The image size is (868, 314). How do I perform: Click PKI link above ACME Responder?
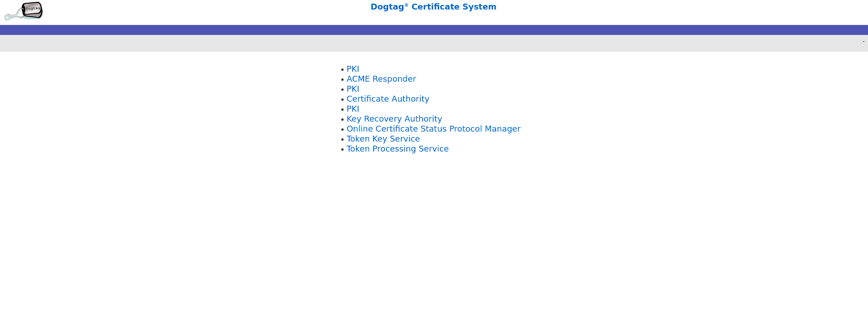[353, 69]
